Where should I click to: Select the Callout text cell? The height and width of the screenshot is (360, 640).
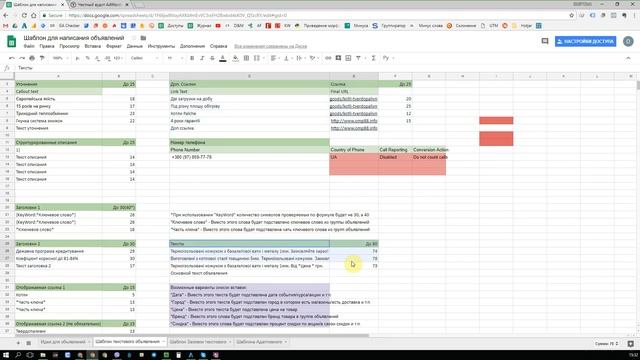pos(58,91)
